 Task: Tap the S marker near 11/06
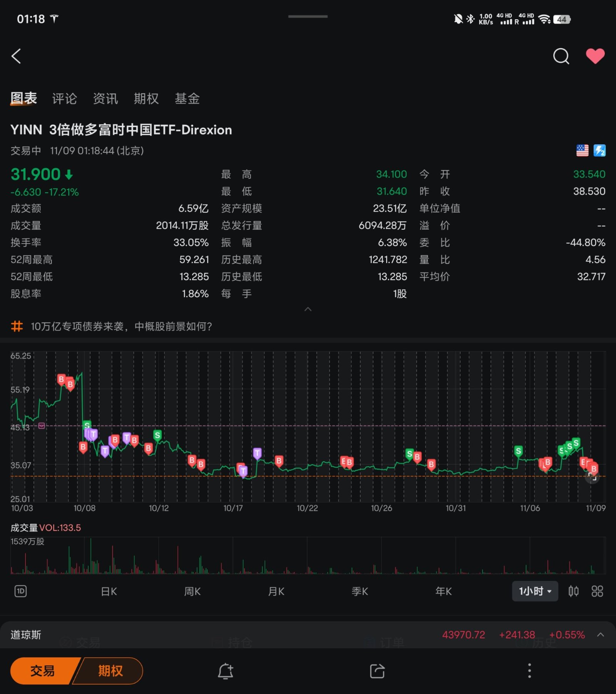[x=518, y=452]
